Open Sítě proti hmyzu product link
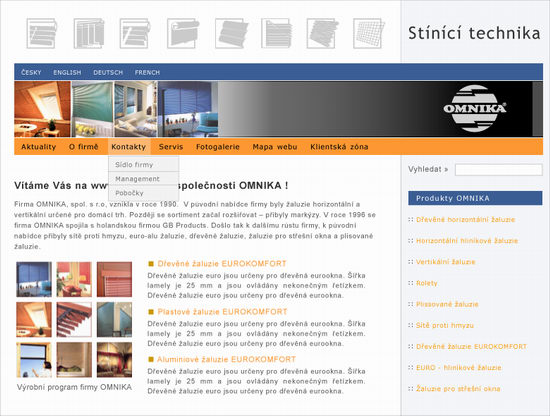This screenshot has width=550, height=416. point(445,325)
